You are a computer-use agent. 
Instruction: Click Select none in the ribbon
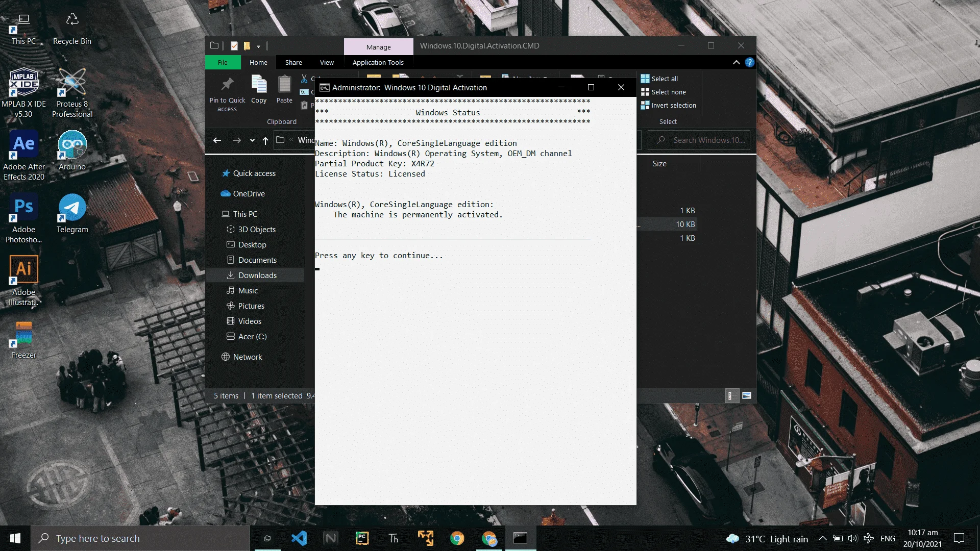click(x=664, y=92)
